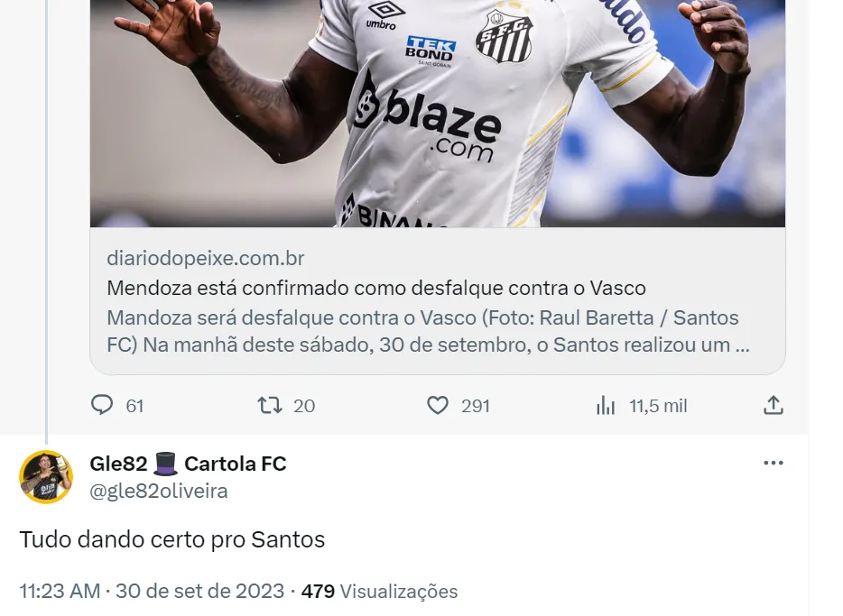Open the @gle82oliveira handle link
The image size is (843, 616).
159,491
